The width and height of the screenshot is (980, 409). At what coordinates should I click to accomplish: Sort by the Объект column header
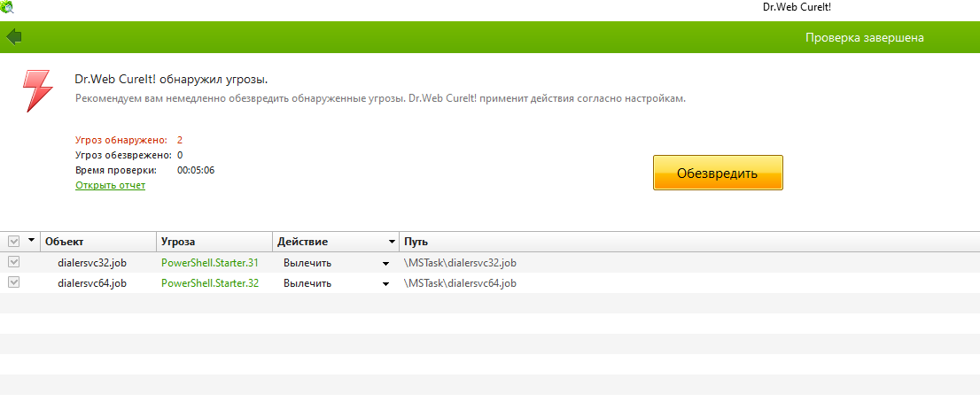(x=97, y=242)
